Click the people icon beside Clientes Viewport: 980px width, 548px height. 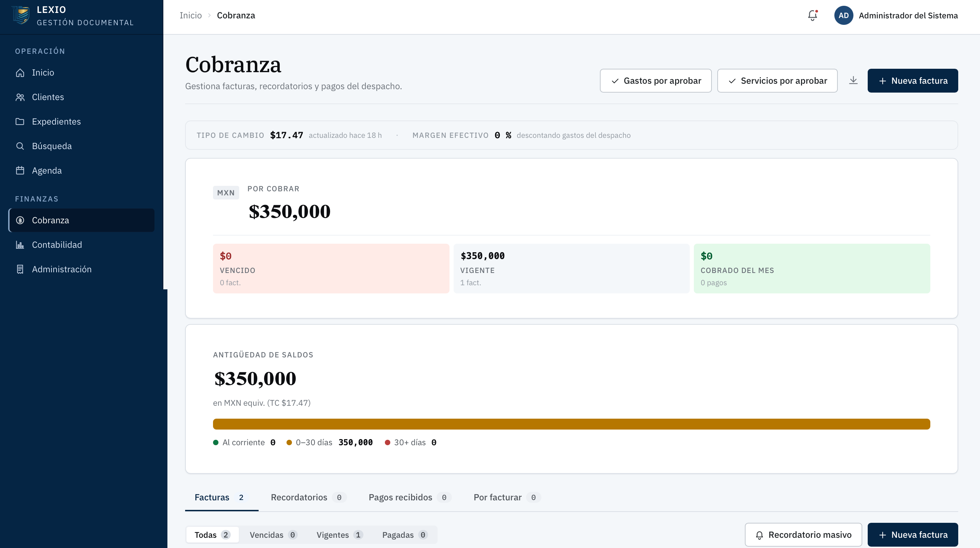[20, 97]
